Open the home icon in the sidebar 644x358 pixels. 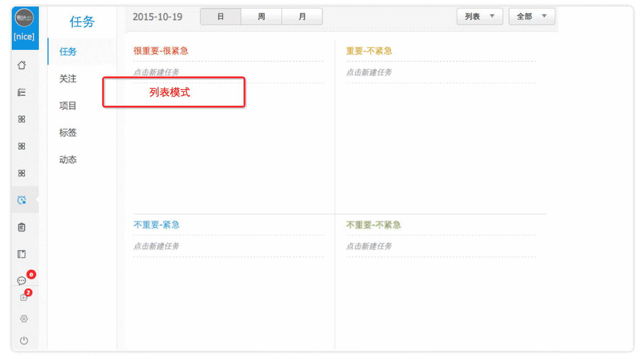coord(22,65)
